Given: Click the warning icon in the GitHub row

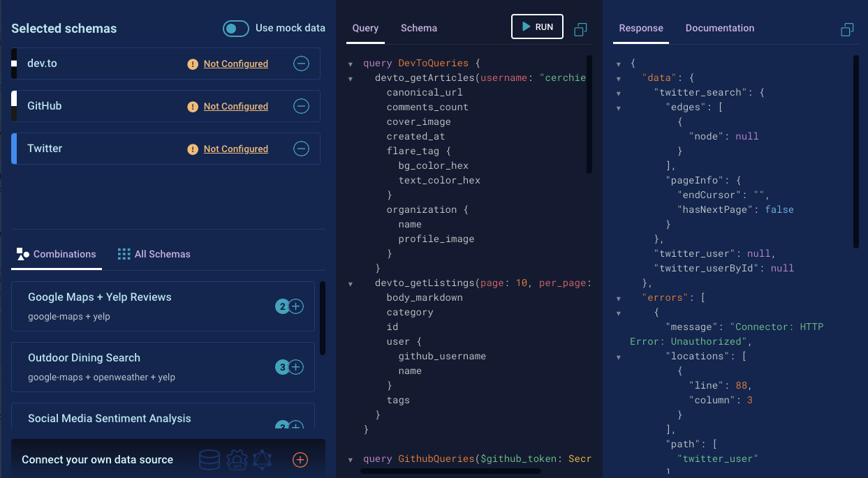Looking at the screenshot, I should pyautogui.click(x=193, y=107).
